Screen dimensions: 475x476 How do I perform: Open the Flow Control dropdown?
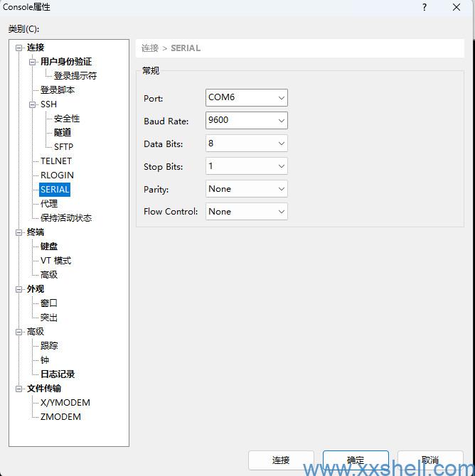point(246,212)
